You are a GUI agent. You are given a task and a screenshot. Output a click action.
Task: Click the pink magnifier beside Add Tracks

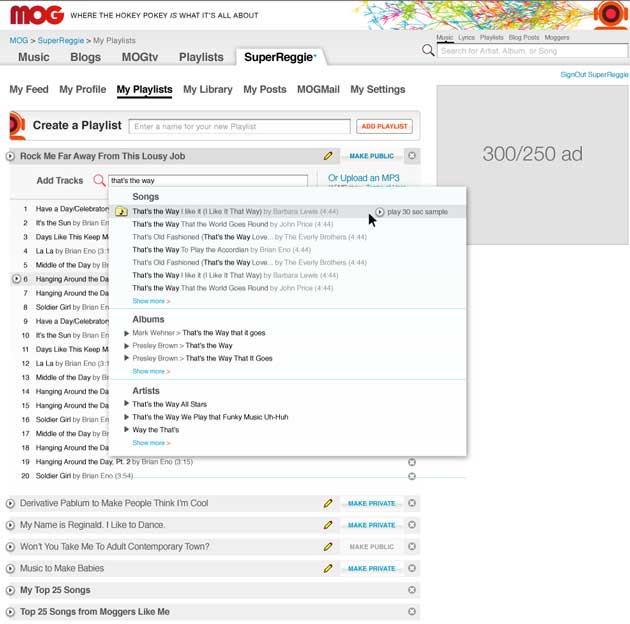coord(99,180)
